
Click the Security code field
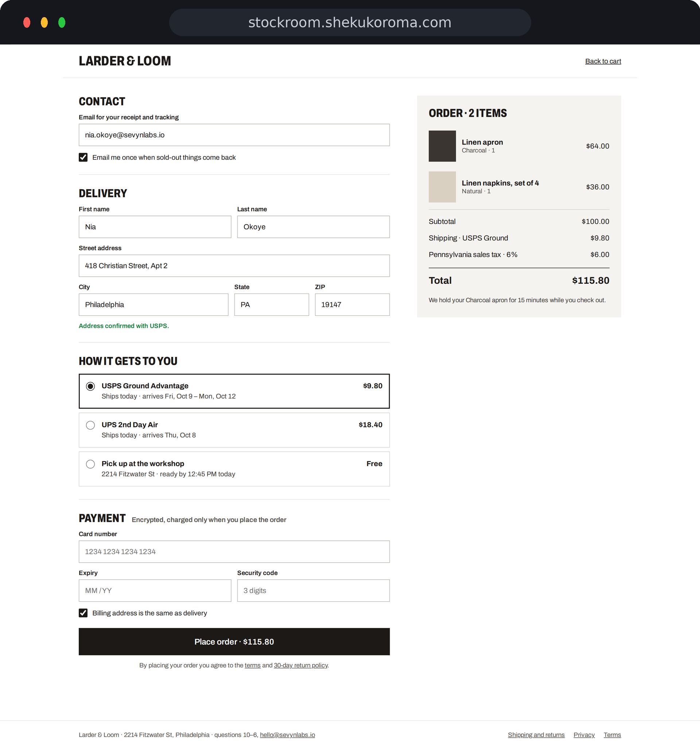(313, 590)
